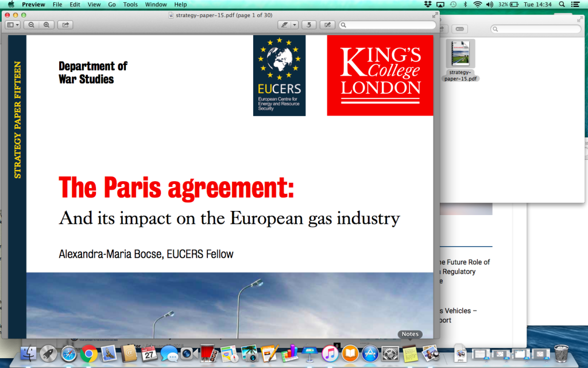
Task: Click the rotate icon in Preview's toolbar
Action: [x=308, y=25]
